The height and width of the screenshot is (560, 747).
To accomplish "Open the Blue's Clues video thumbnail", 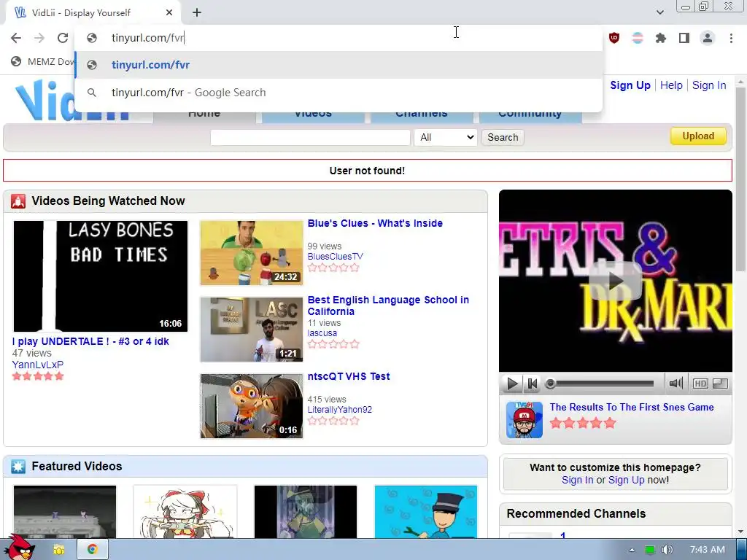I will pyautogui.click(x=252, y=253).
